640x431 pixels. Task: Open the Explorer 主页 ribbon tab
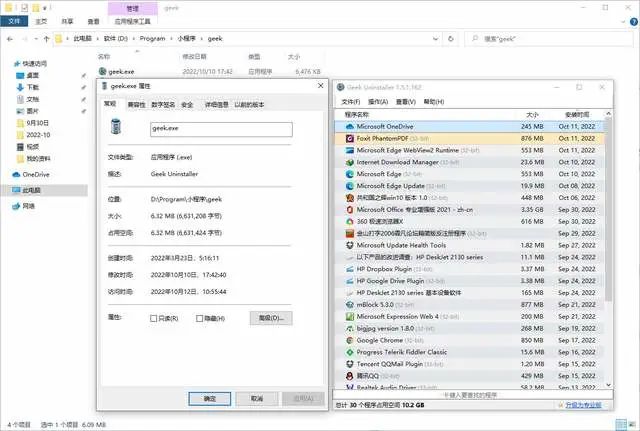(41, 21)
